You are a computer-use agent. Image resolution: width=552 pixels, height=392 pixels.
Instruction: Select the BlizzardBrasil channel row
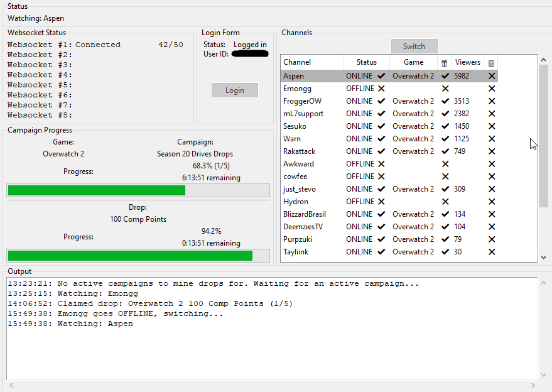pyautogui.click(x=389, y=214)
